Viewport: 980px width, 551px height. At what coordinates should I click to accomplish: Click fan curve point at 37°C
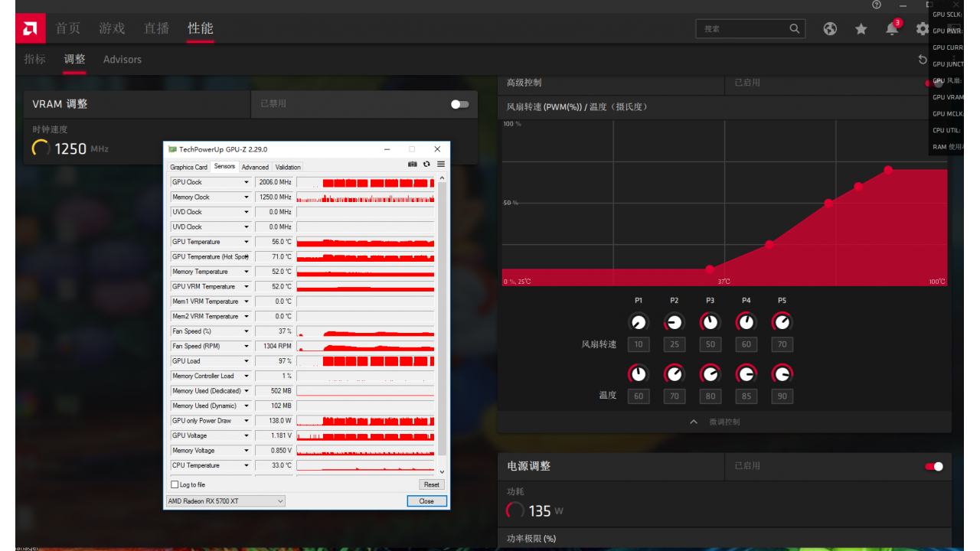coord(710,269)
